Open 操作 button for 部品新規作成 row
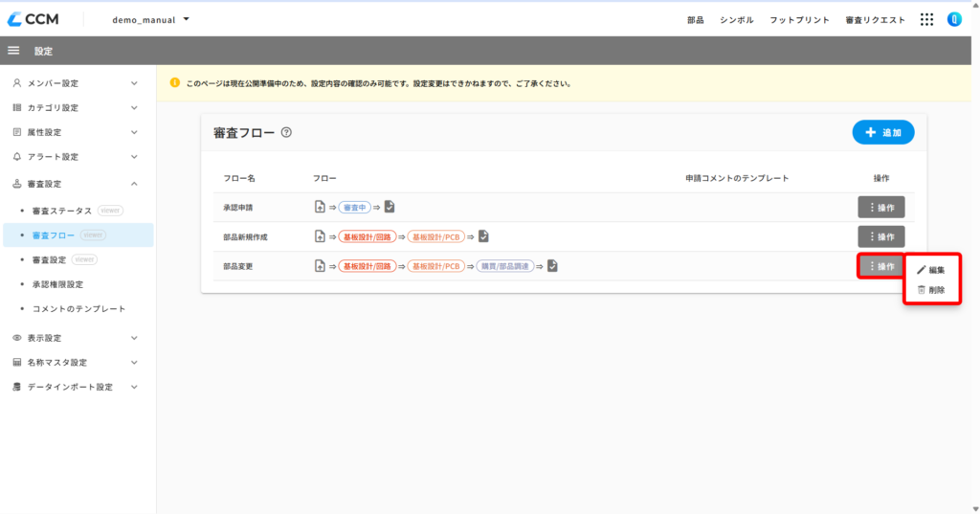The width and height of the screenshot is (980, 514). click(x=881, y=236)
